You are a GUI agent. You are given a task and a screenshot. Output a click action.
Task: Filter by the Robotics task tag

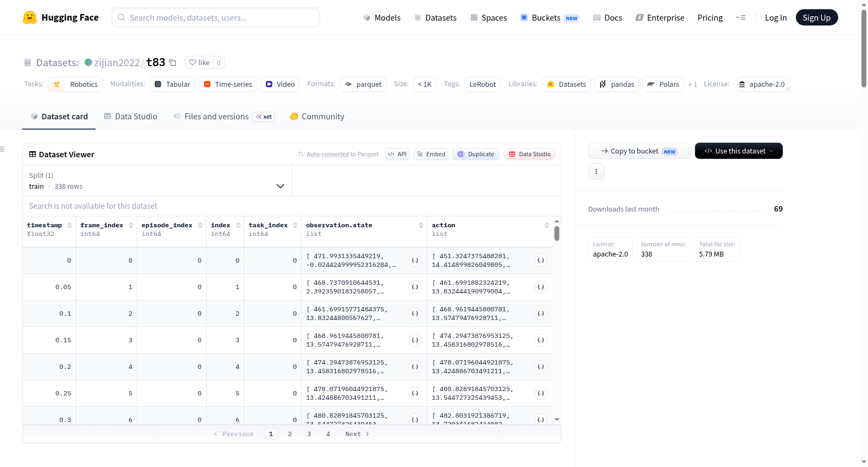pos(75,84)
